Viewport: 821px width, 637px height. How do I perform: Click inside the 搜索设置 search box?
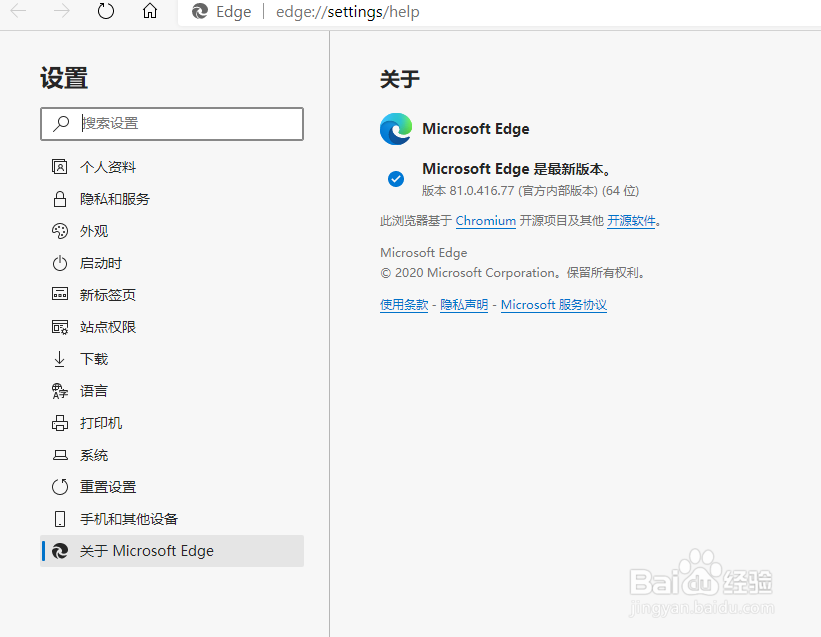tap(170, 123)
